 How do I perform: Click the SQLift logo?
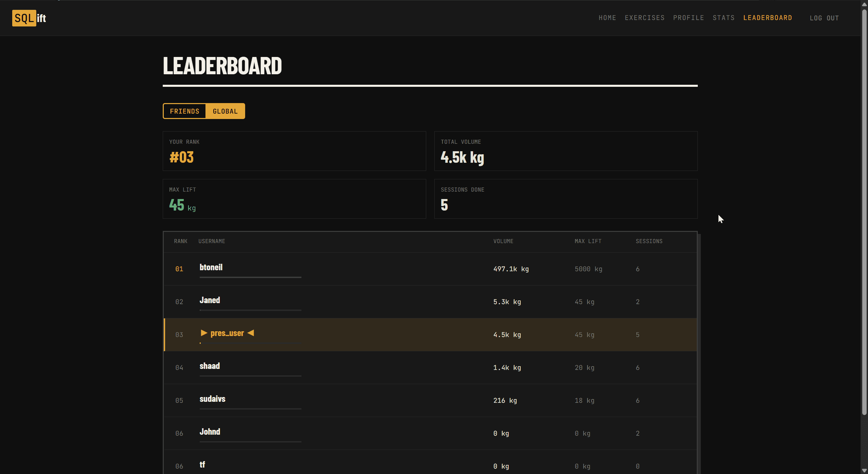(x=29, y=18)
